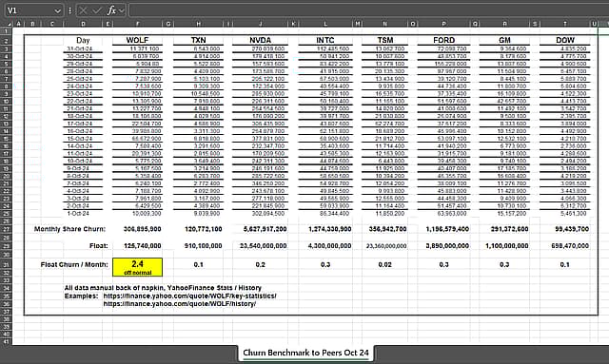Open the WOLF history Yahoo Finance link
609x364 pixels.
click(x=180, y=304)
